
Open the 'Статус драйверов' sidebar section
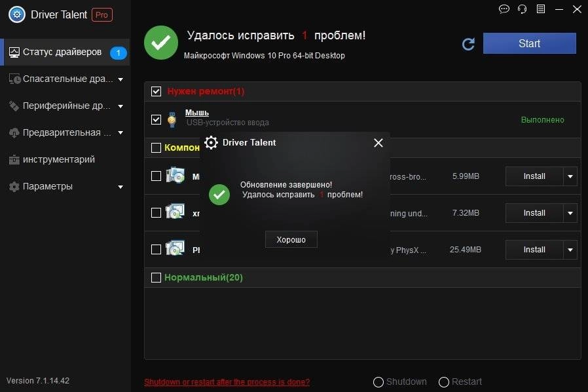[65, 52]
